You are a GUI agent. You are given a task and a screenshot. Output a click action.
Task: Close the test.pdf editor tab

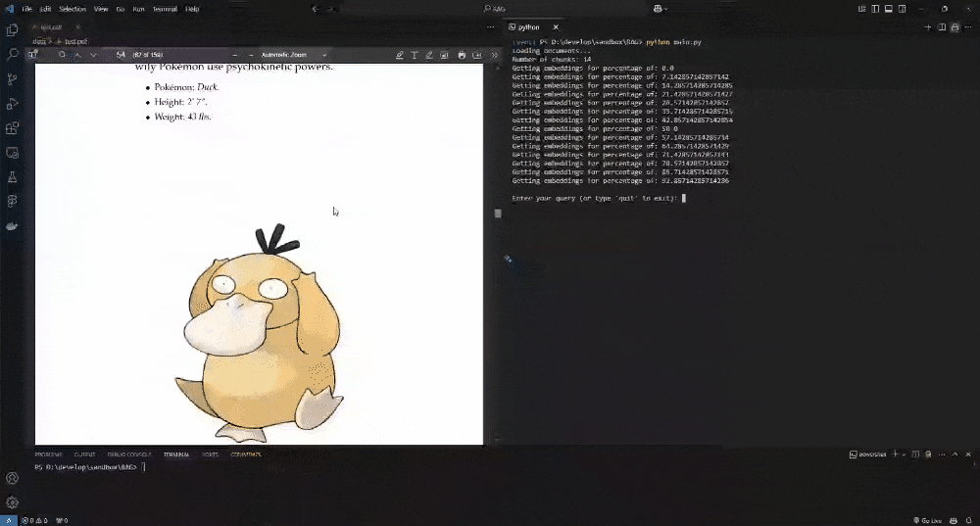click(x=78, y=26)
